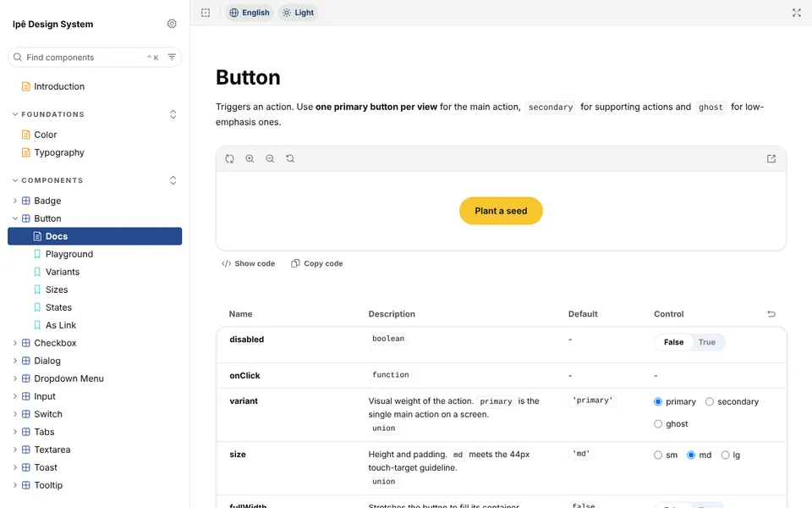Collapse the Button tree node
This screenshot has height=508, width=812.
tap(15, 218)
